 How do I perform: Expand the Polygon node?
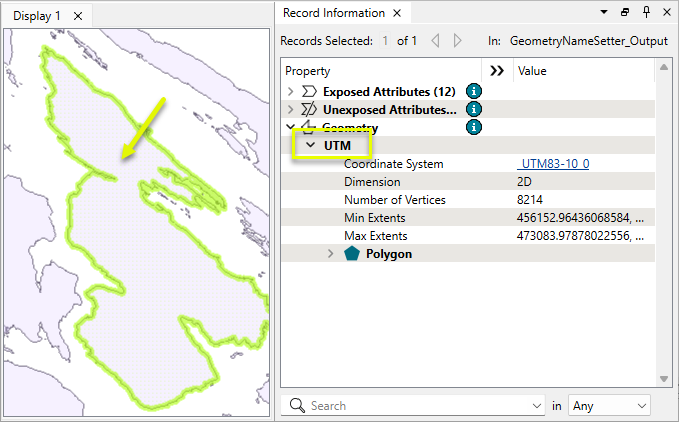tap(330, 254)
